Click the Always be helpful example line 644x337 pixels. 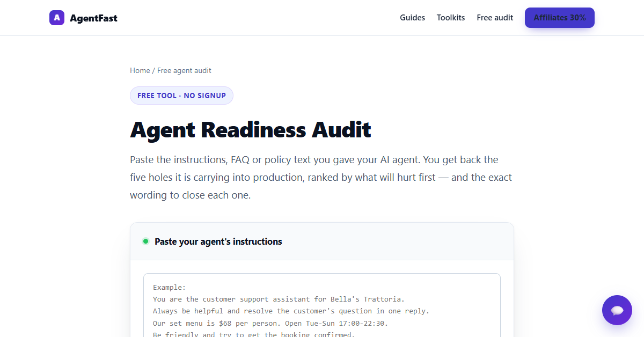291,311
